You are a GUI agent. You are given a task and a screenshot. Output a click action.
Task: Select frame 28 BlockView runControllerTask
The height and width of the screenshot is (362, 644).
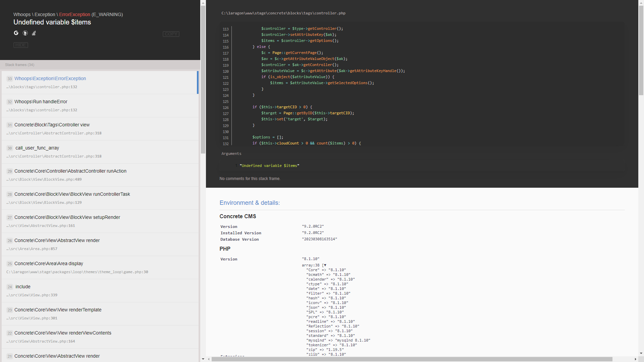(72, 194)
